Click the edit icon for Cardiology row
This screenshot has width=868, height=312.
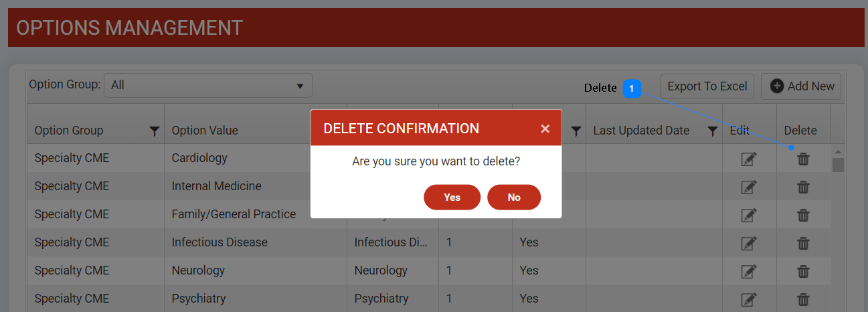coord(749,159)
